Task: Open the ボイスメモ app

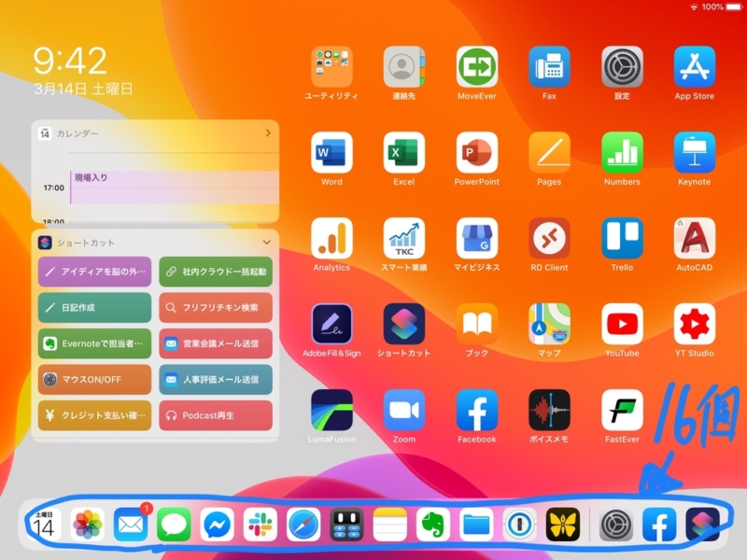Action: coord(549,410)
